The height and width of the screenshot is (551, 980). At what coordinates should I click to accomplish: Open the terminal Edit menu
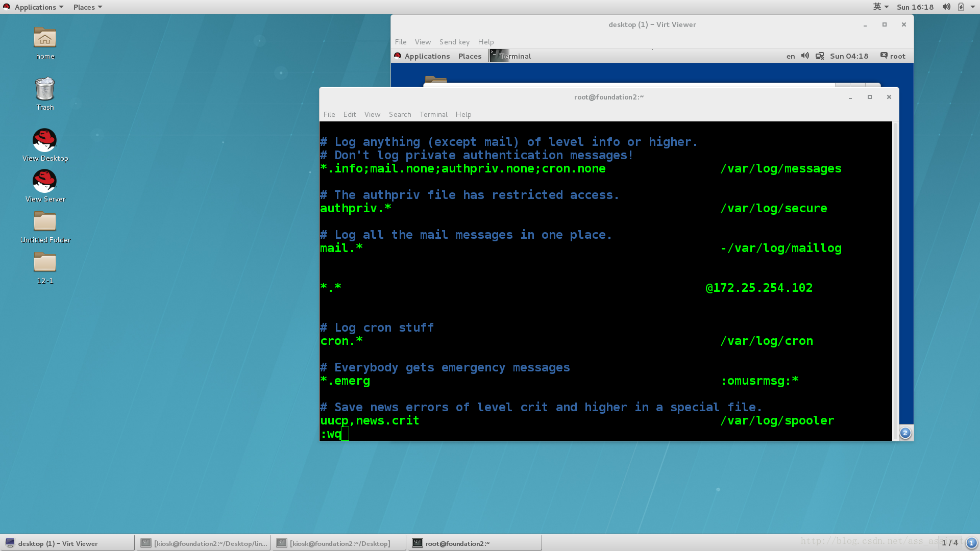click(x=350, y=114)
